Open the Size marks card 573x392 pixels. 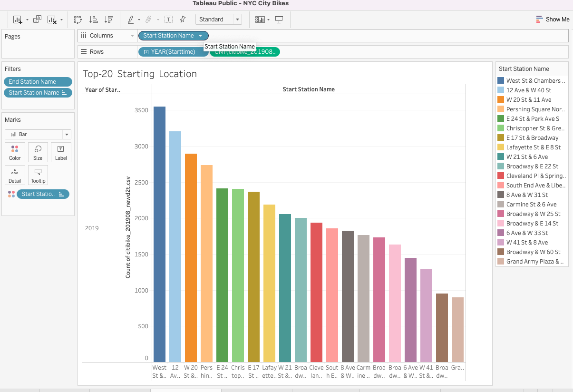38,152
